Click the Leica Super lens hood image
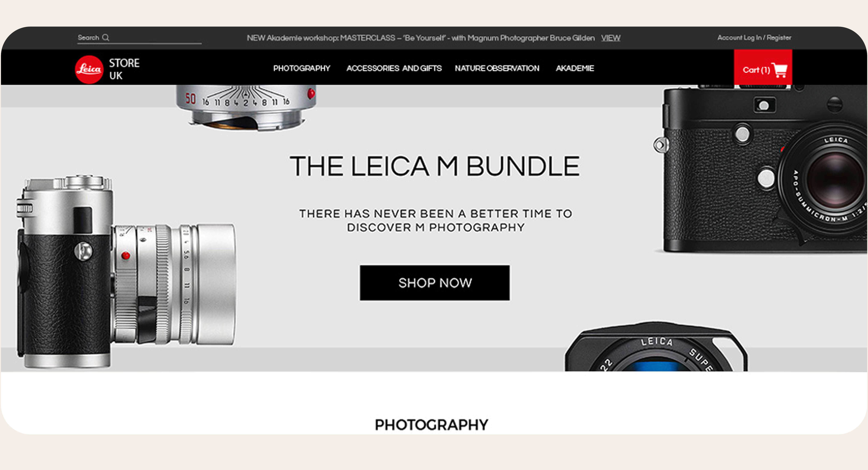868x470 pixels. 656,347
